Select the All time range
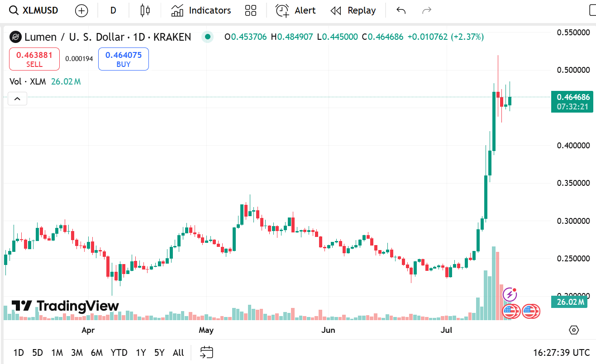Screen dimensions: 596x364 pyautogui.click(x=178, y=353)
